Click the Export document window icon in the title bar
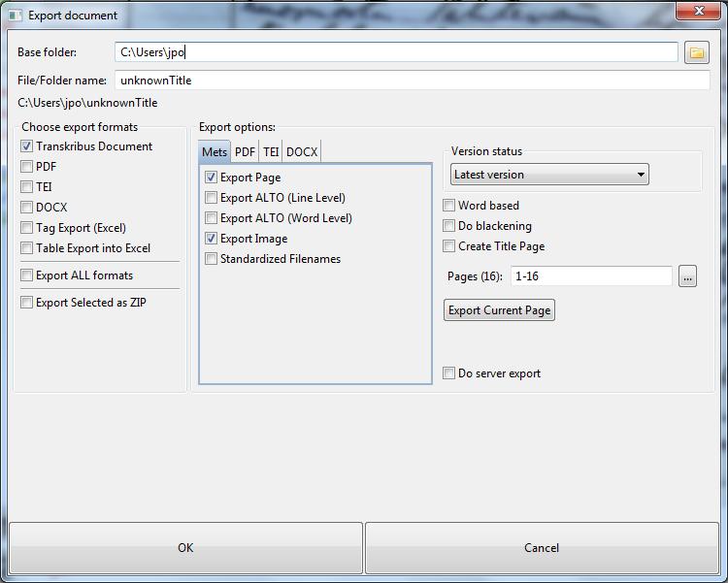728x583 pixels. [x=16, y=16]
